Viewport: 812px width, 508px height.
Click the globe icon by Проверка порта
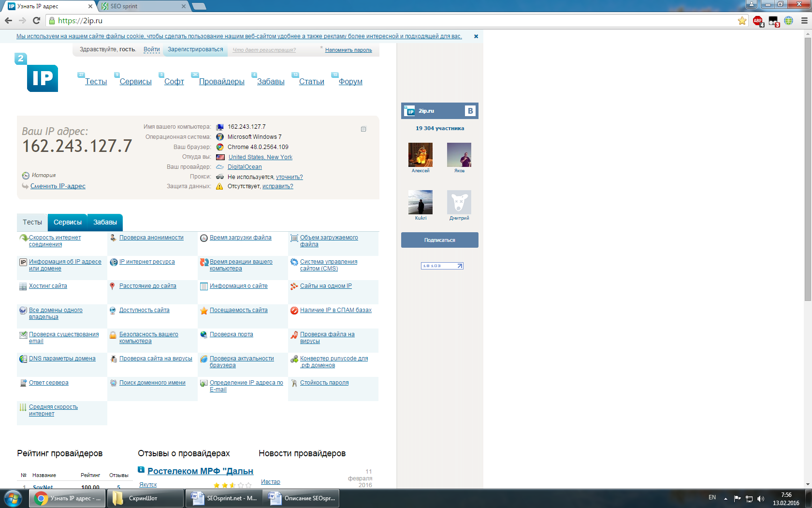(x=204, y=334)
